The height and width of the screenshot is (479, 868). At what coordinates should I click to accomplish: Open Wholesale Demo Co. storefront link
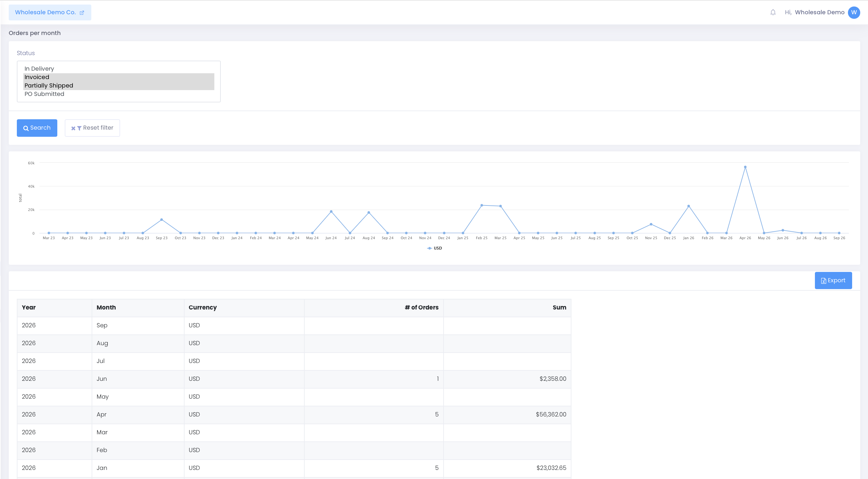[x=50, y=13]
